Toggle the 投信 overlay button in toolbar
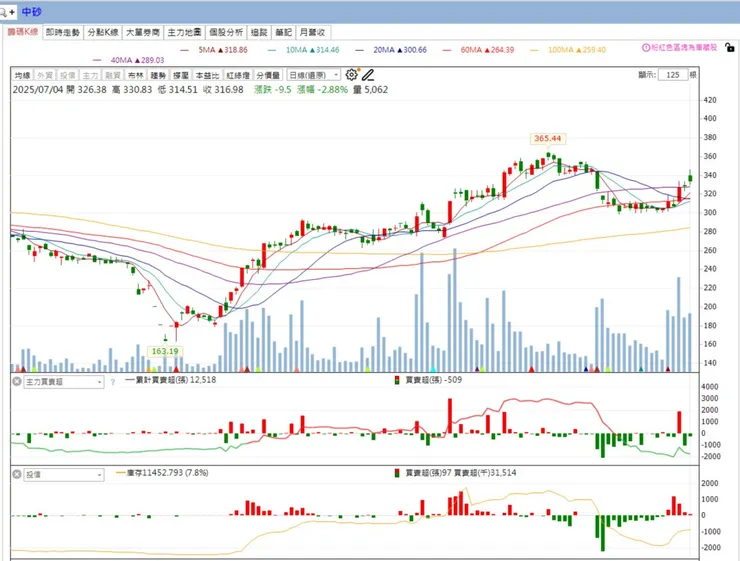Screen dimensions: 740x561 coord(67,75)
